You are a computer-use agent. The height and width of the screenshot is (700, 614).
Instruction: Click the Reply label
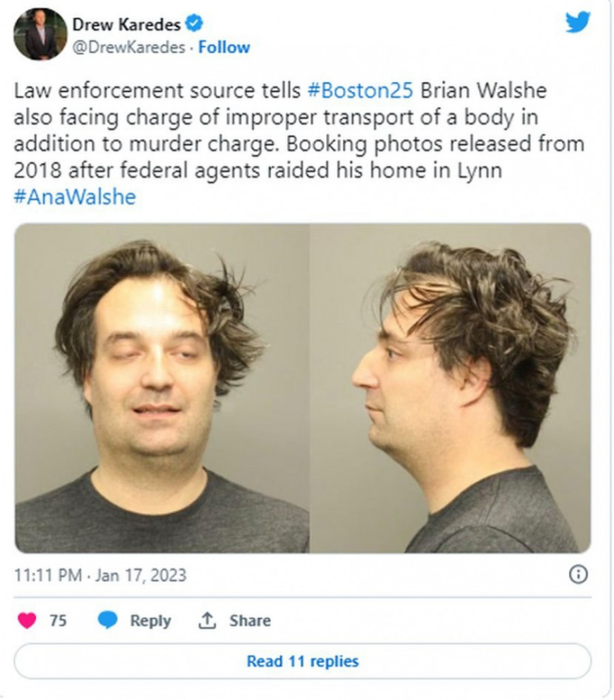(x=151, y=621)
